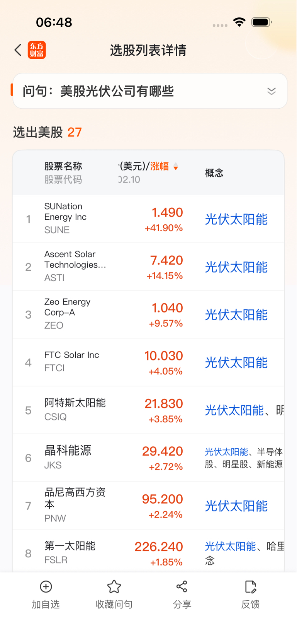This screenshot has width=297, height=644.
Task: Open 光伏太阳能 link for SUNE
Action: [236, 219]
